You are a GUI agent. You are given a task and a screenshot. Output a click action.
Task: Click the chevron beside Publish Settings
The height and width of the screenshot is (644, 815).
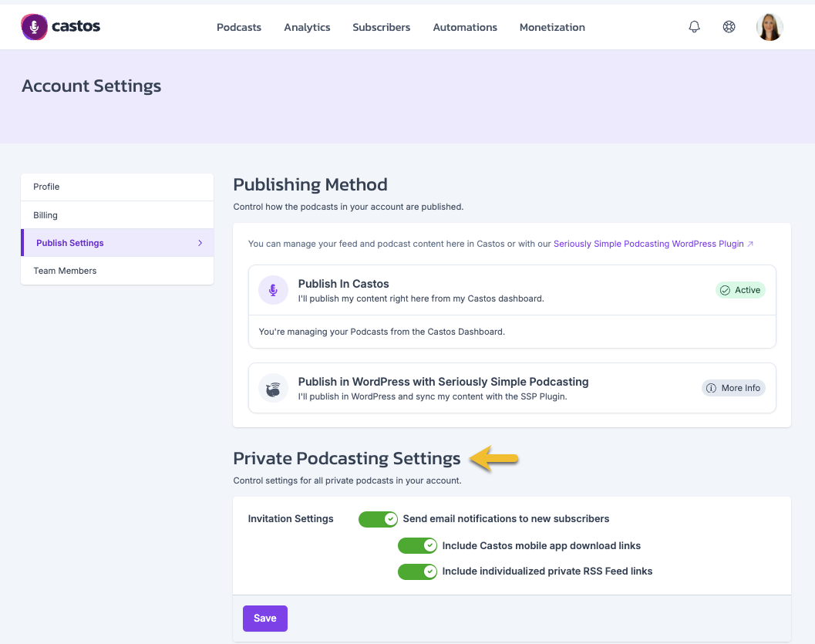pyautogui.click(x=200, y=243)
